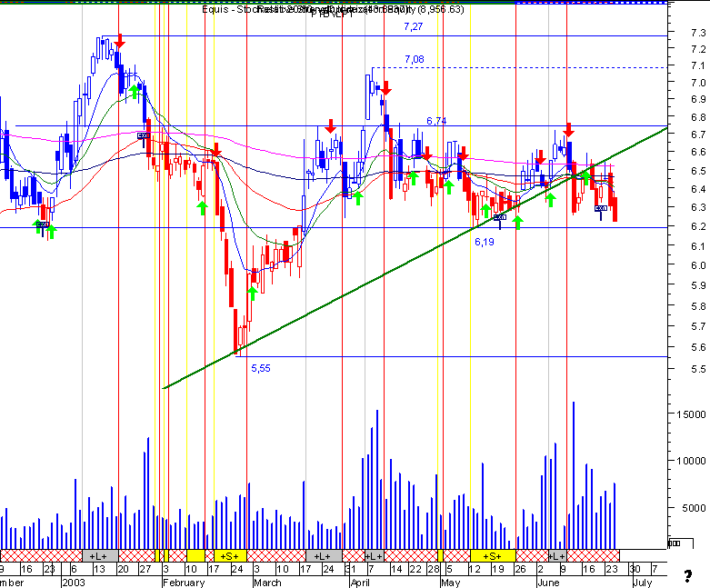Select the +L+ ribbon segment in January

[101, 556]
